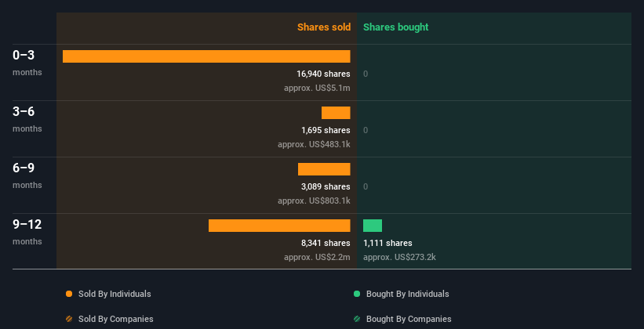644x329 pixels.
Task: Select the Bought By Companies legend label
Action: pos(409,319)
